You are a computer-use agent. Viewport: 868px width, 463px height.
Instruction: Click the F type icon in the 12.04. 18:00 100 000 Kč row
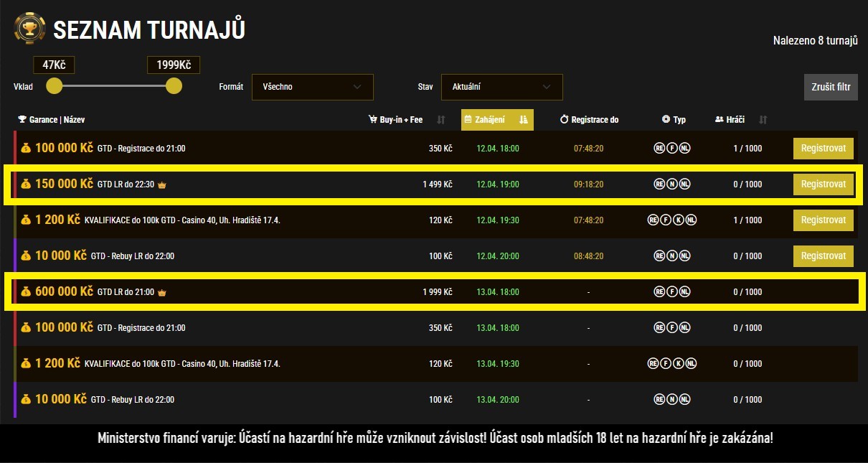coord(672,149)
